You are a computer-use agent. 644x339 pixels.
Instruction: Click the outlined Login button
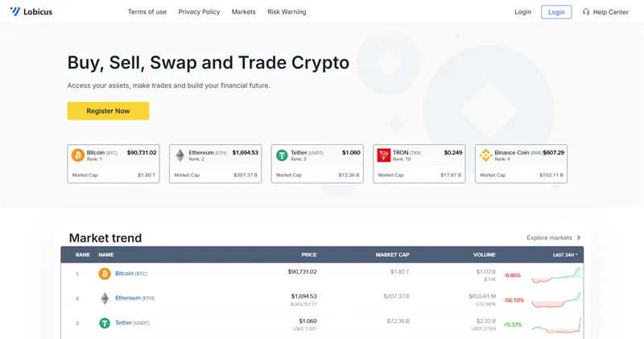pos(556,12)
